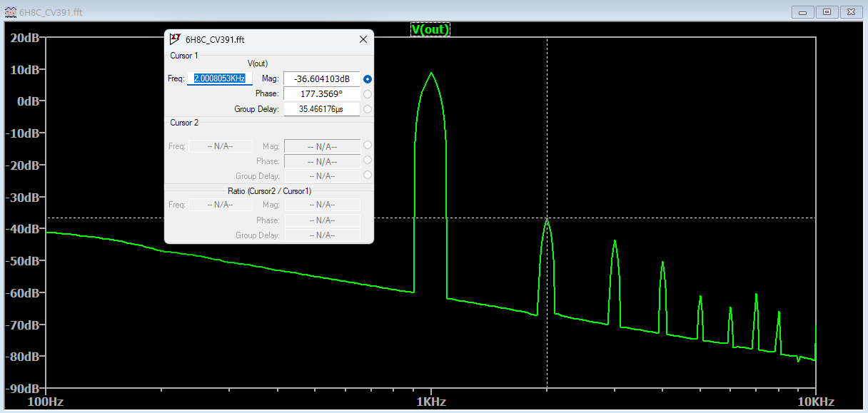The width and height of the screenshot is (868, 413).
Task: Click the LTspice icon in cursor dialog title
Action: pos(175,40)
